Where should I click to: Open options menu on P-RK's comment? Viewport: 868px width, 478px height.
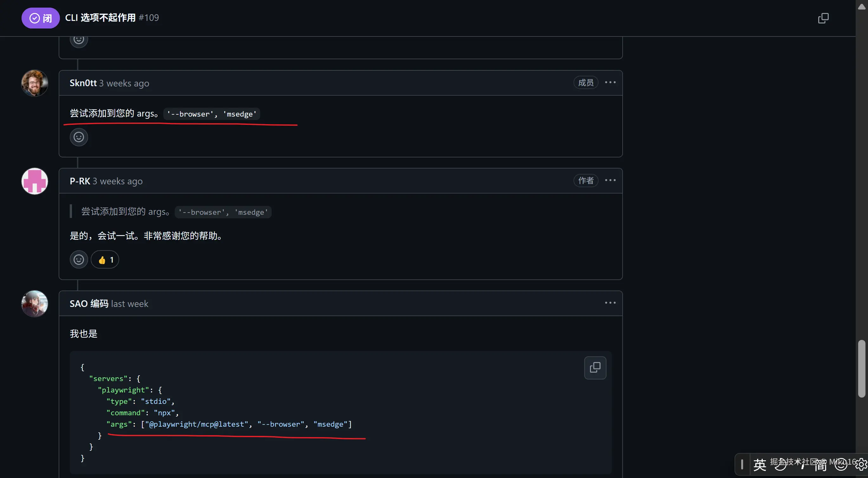click(x=610, y=181)
